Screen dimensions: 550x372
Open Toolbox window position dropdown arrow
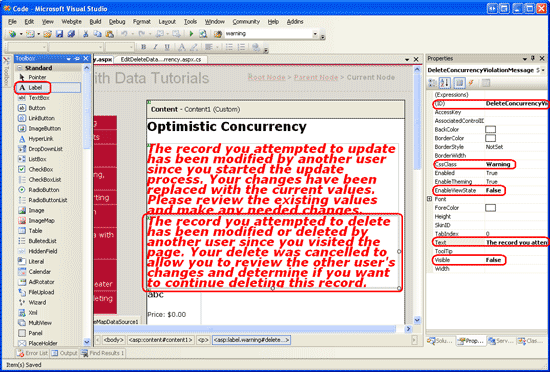[69, 59]
